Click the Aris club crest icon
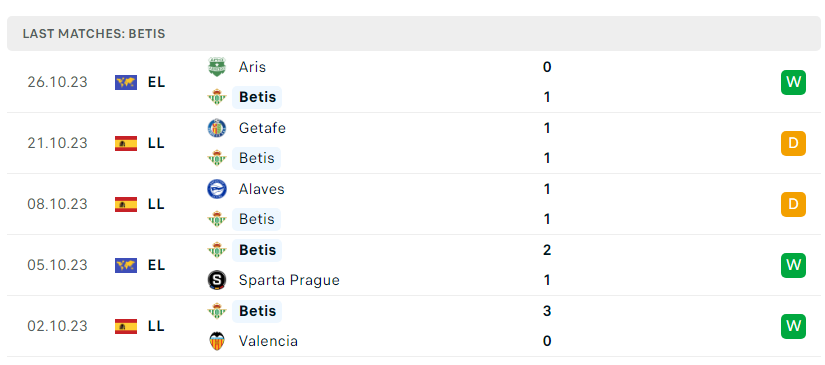This screenshot has height=365, width=825. [x=217, y=67]
